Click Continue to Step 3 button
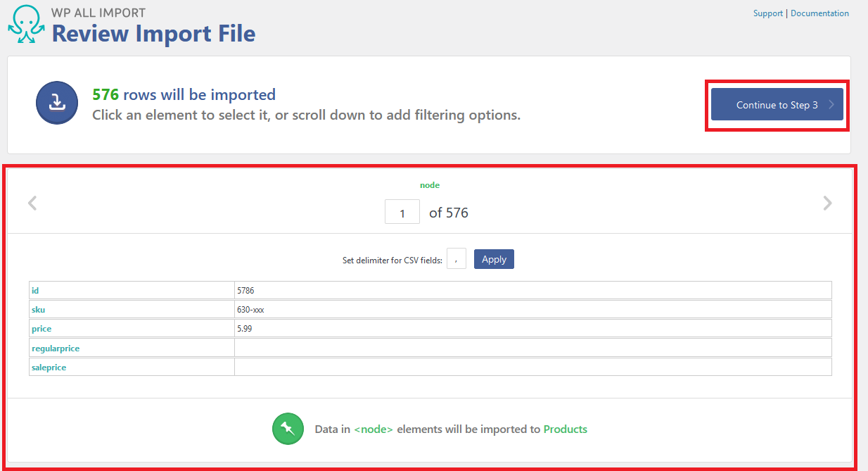Image resolution: width=868 pixels, height=471 pixels. pyautogui.click(x=777, y=105)
